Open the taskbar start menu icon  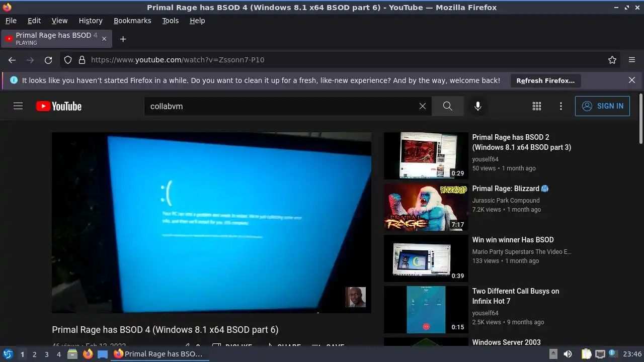point(8,354)
